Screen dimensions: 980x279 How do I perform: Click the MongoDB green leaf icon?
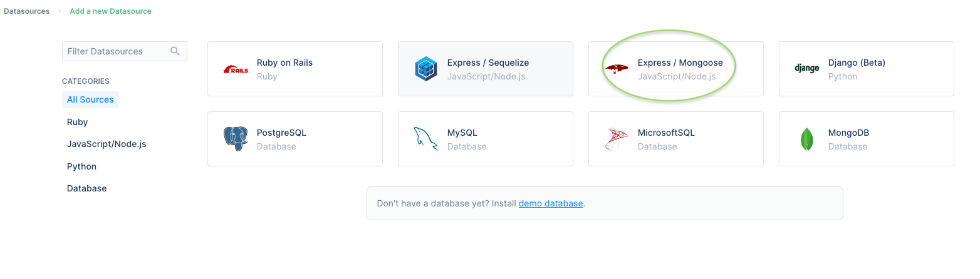[807, 139]
